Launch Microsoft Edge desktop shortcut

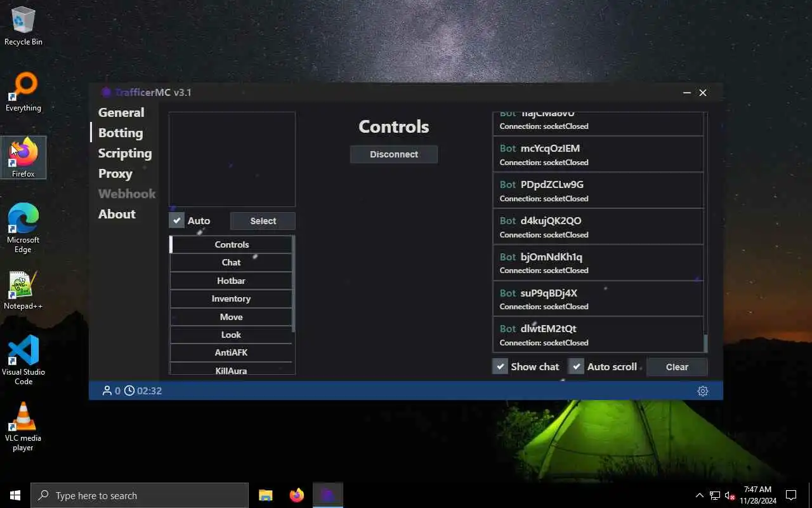(23, 229)
